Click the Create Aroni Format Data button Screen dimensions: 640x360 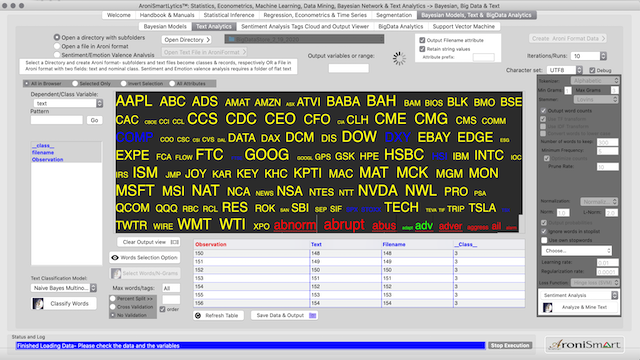pyautogui.click(x=568, y=38)
